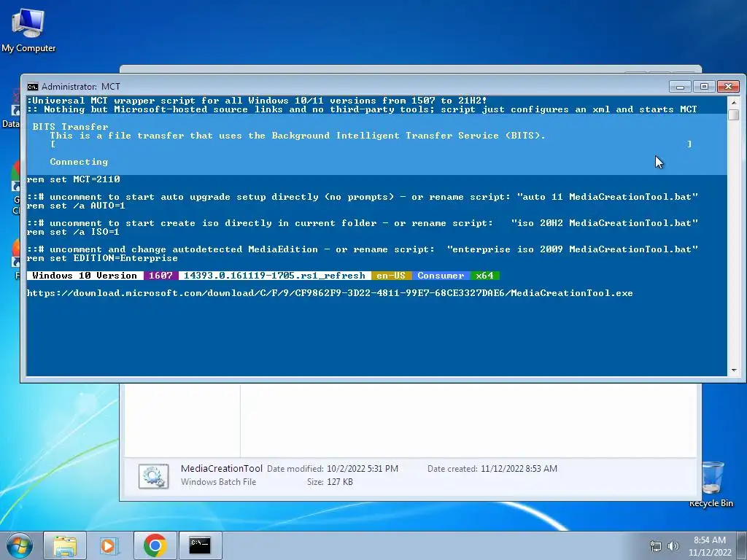Click the network tray icon
Viewport: 747px width, 560px height.
click(656, 546)
